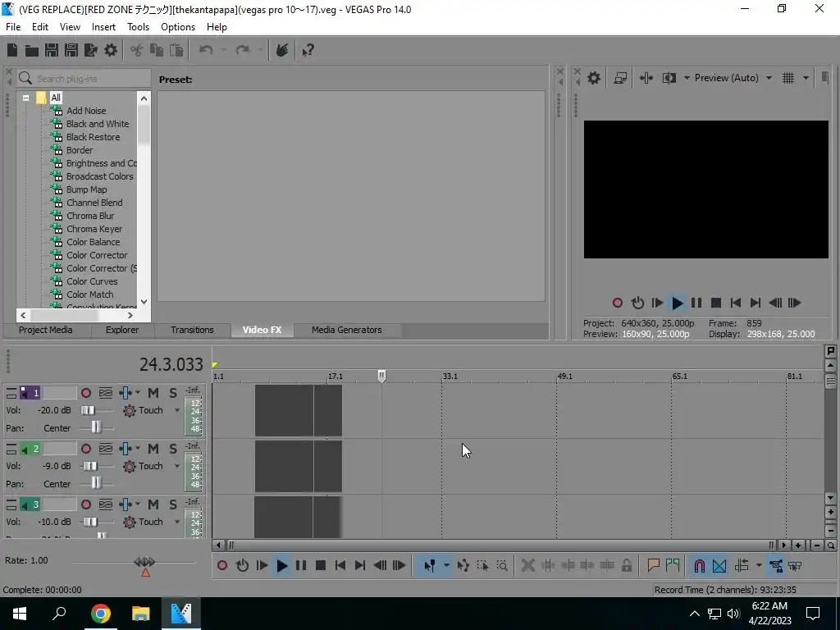Screen dimensions: 840x630
Task: Select the Zoom Edit magnifier tool
Action: pos(502,565)
